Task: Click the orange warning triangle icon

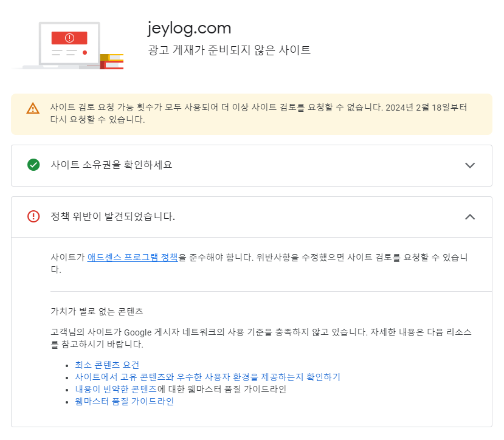Action: click(x=33, y=108)
